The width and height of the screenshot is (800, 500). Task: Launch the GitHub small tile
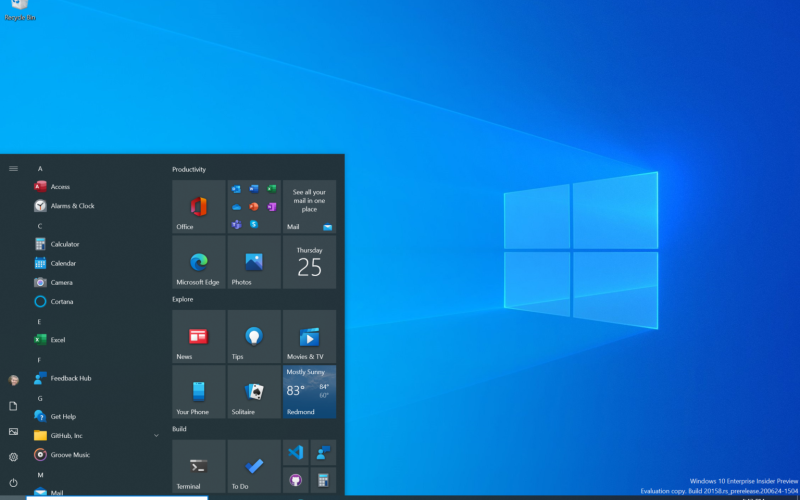[x=295, y=480]
